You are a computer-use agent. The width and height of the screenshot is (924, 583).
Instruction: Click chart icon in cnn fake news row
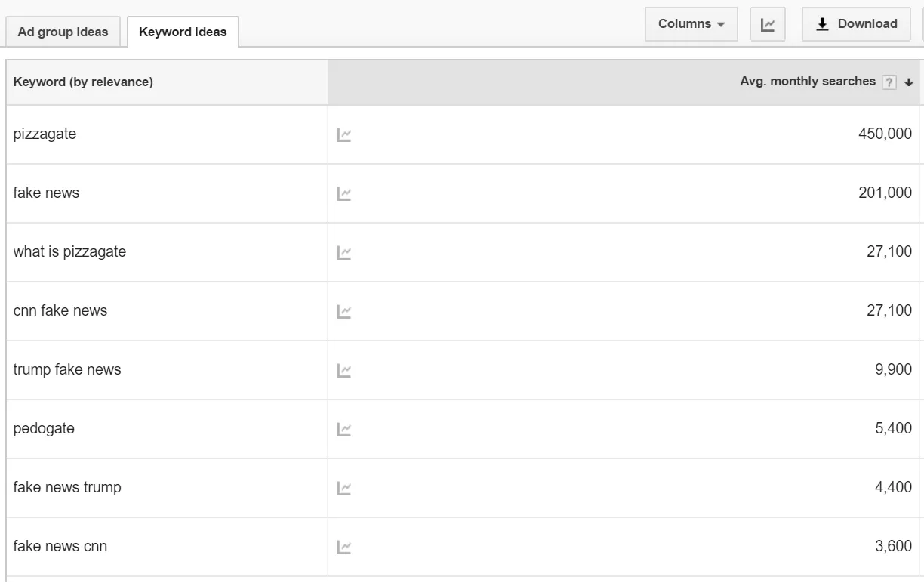point(344,312)
